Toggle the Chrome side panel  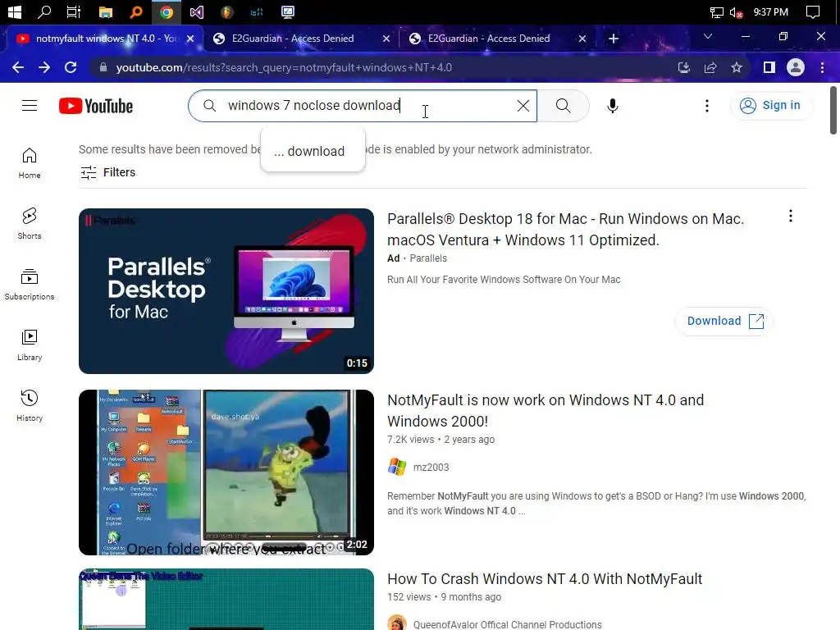click(769, 67)
